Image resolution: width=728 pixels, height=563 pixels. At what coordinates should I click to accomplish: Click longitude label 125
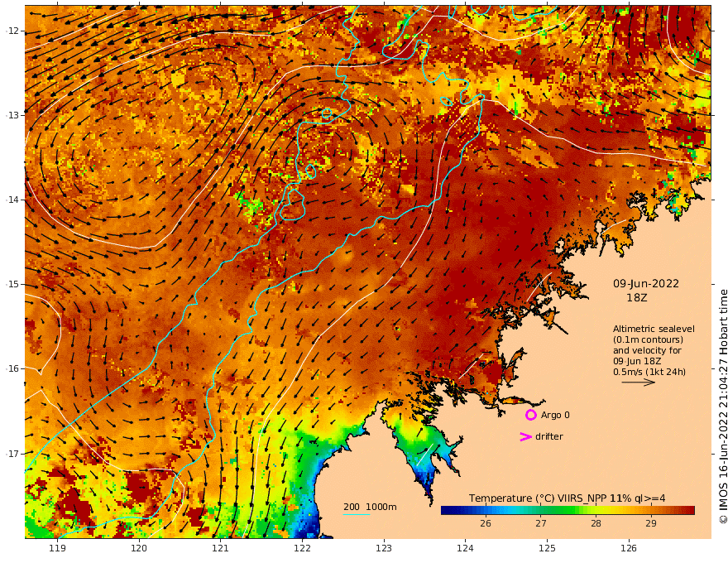point(547,548)
